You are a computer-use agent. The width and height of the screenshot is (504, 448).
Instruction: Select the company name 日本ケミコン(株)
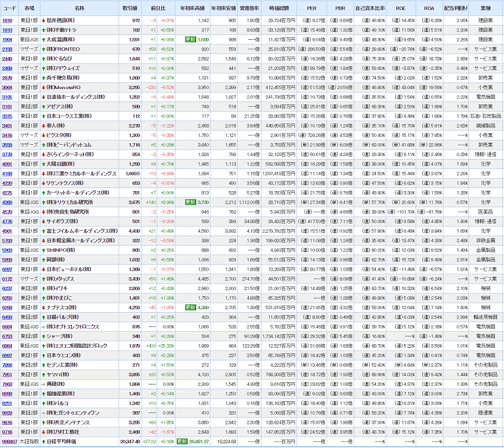(63, 355)
